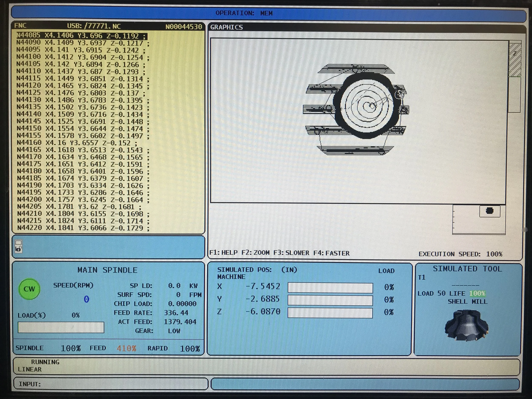
Task: Click the lock icon below program listing
Action: pos(18,249)
